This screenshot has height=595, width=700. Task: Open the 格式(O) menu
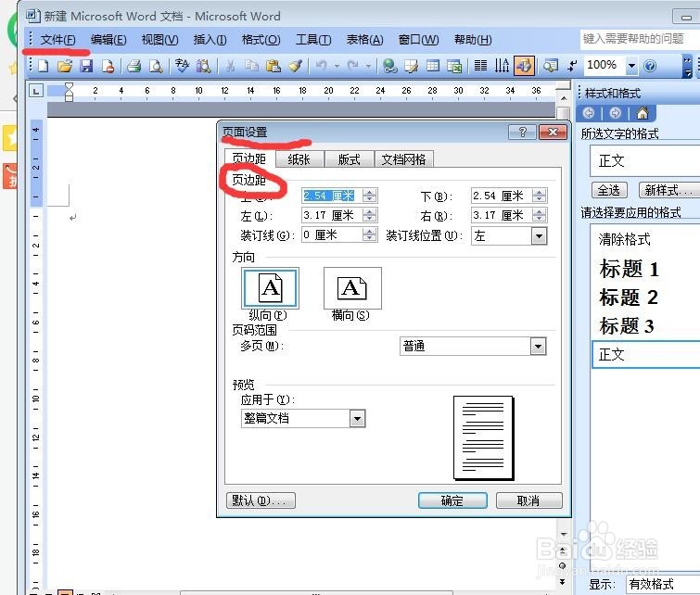pyautogui.click(x=261, y=40)
